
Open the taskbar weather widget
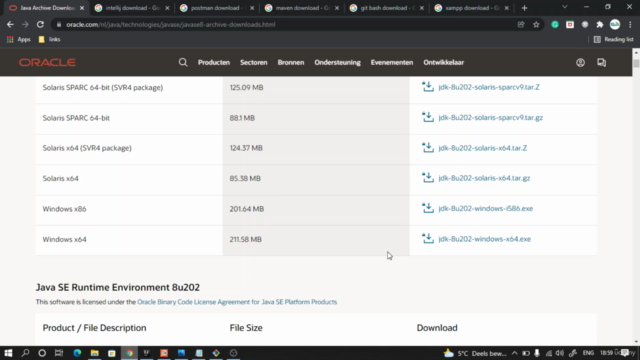pos(476,353)
